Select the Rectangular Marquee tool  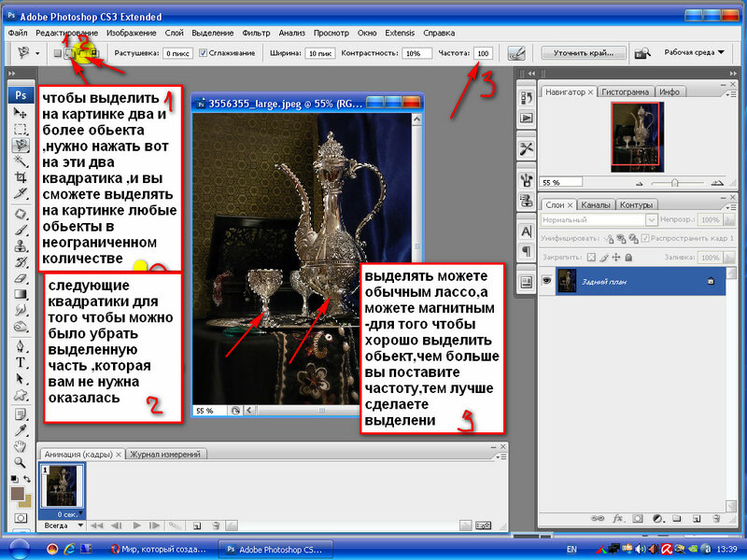tap(20, 129)
